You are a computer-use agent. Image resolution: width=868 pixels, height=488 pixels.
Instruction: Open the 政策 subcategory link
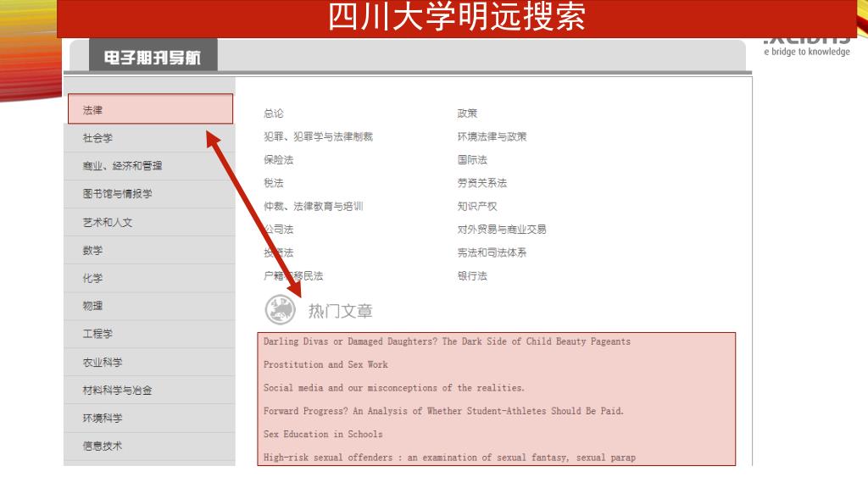(467, 114)
